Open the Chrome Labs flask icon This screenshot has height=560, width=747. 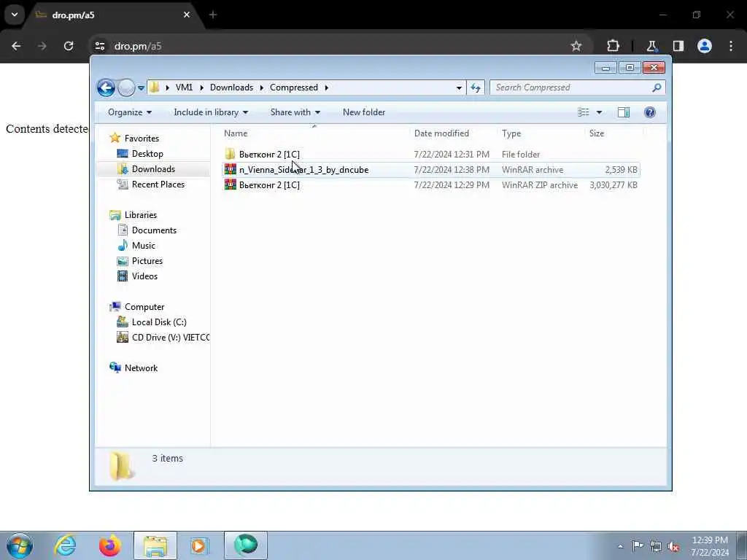point(651,46)
